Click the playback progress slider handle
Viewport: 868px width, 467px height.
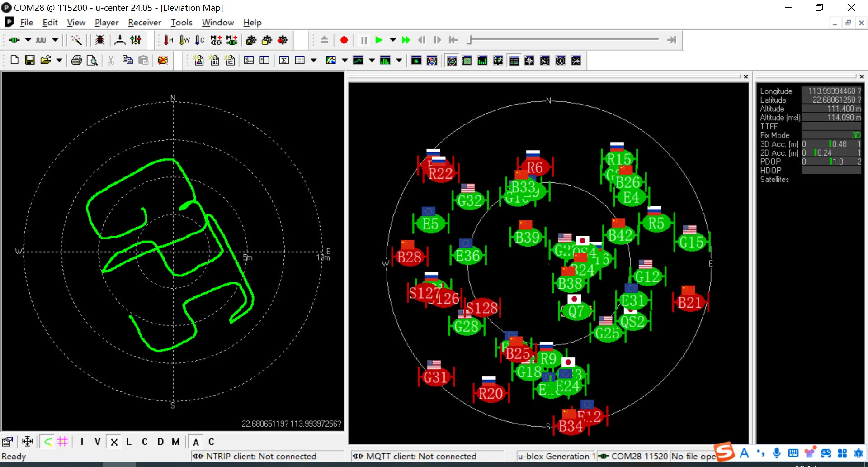(x=470, y=40)
